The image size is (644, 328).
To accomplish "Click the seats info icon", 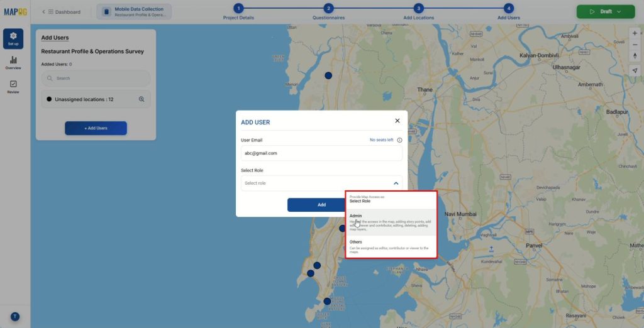I will 399,140.
